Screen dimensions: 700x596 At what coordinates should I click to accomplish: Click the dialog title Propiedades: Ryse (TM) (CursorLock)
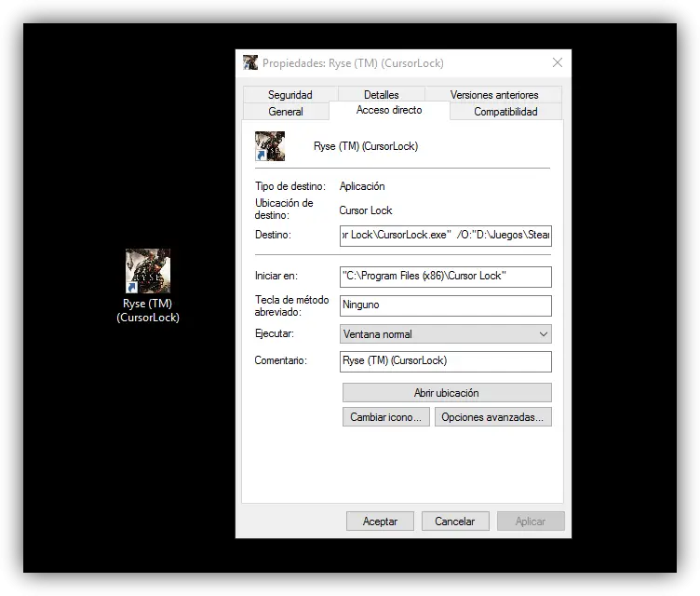(x=353, y=63)
